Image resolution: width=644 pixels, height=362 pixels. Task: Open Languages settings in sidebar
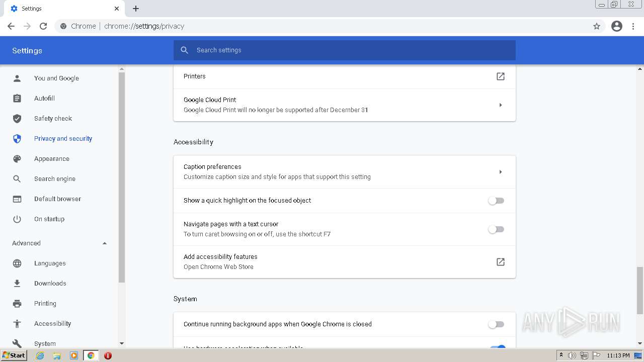50,263
